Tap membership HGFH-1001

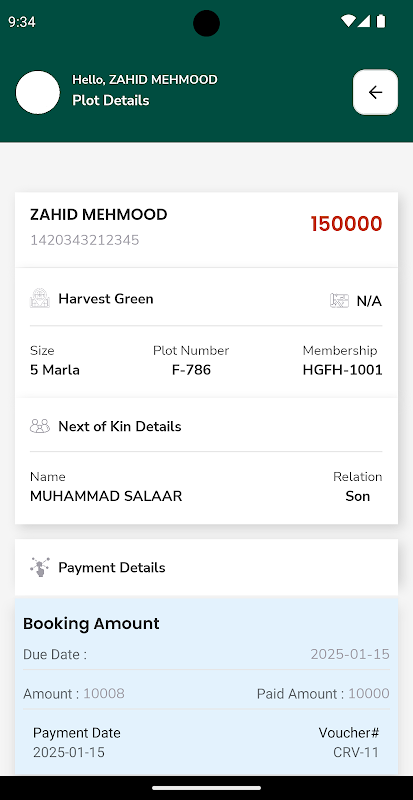coord(342,370)
